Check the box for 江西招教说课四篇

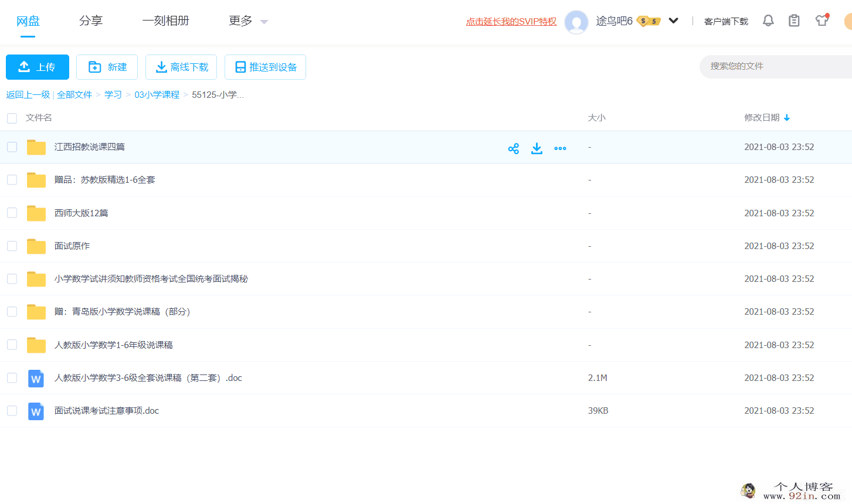[x=12, y=147]
